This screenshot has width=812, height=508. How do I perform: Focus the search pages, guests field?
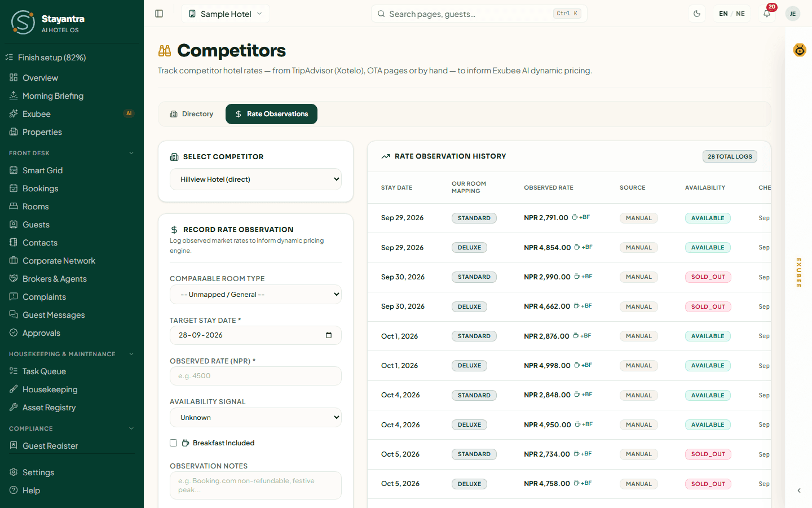[479, 14]
